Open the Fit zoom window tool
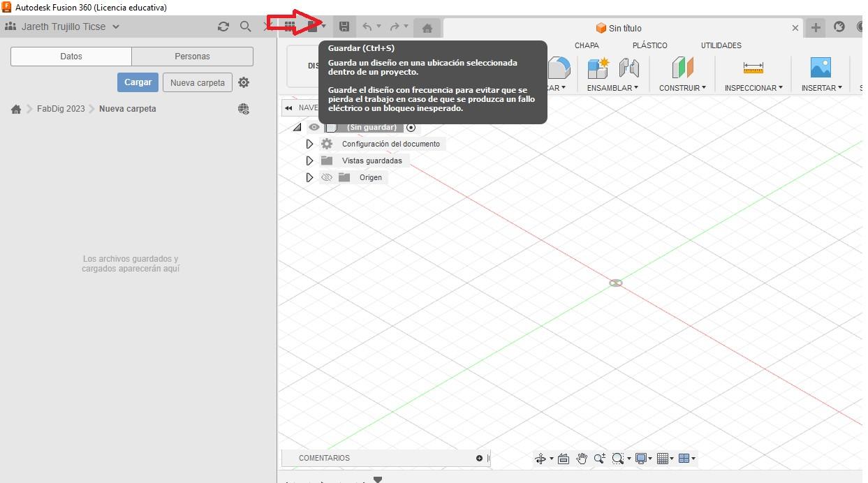This screenshot has width=868, height=483. tap(619, 459)
